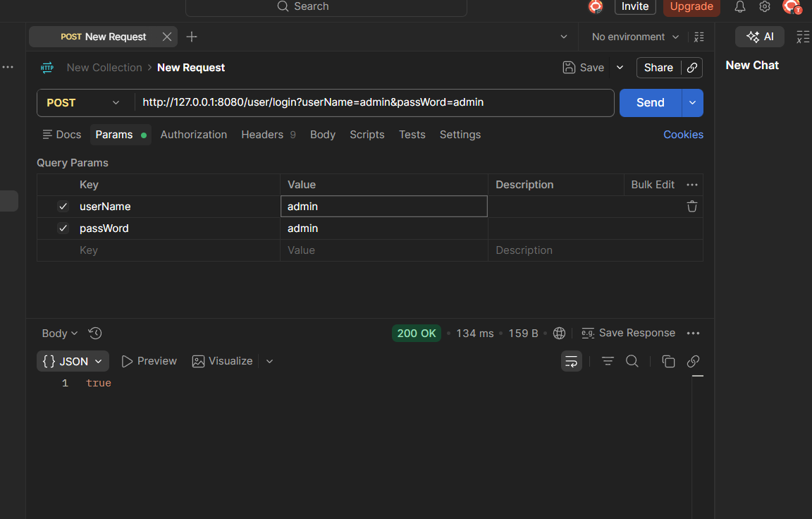Screen dimensions: 812x519
Task: Click the 159 B response size
Action: (523, 333)
